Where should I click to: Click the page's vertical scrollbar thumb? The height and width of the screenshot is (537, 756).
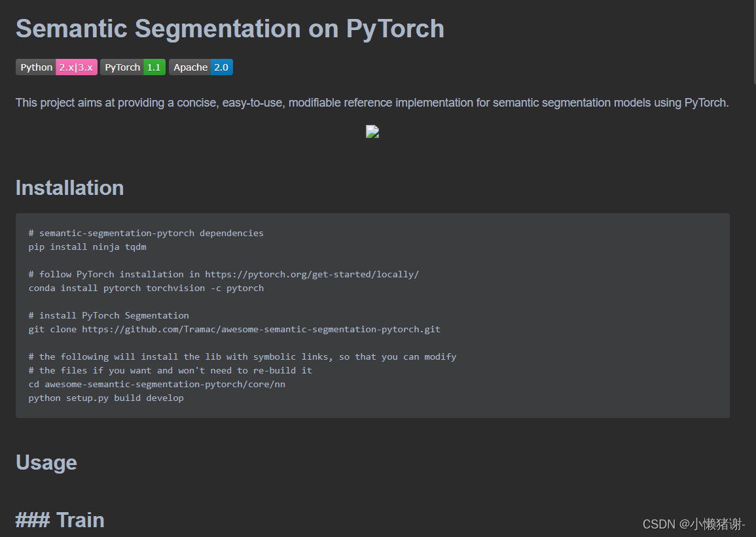753,42
